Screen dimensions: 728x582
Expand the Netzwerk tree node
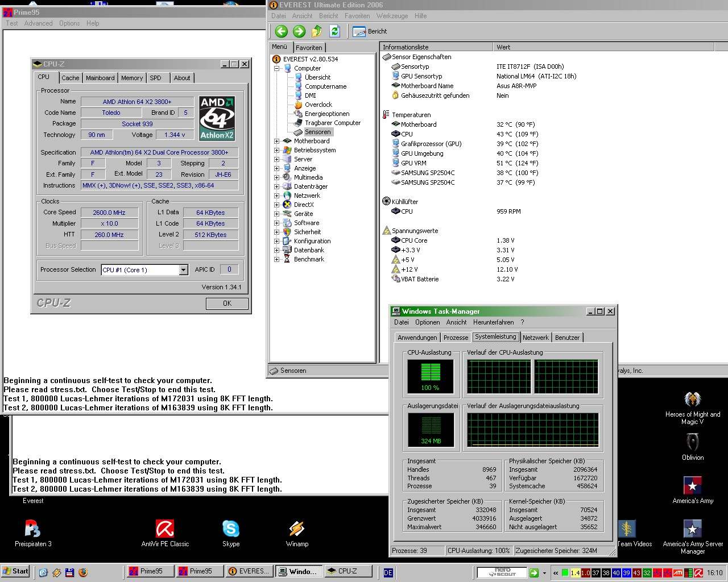coord(277,196)
